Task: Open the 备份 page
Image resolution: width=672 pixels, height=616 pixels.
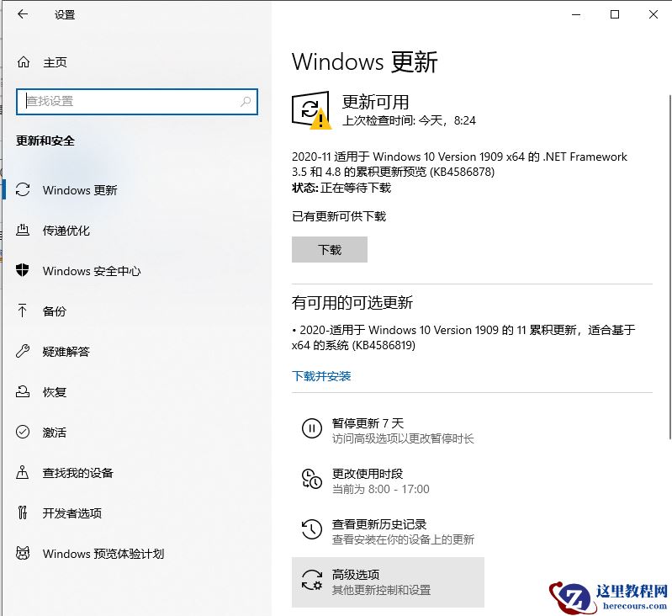Action: pyautogui.click(x=55, y=311)
